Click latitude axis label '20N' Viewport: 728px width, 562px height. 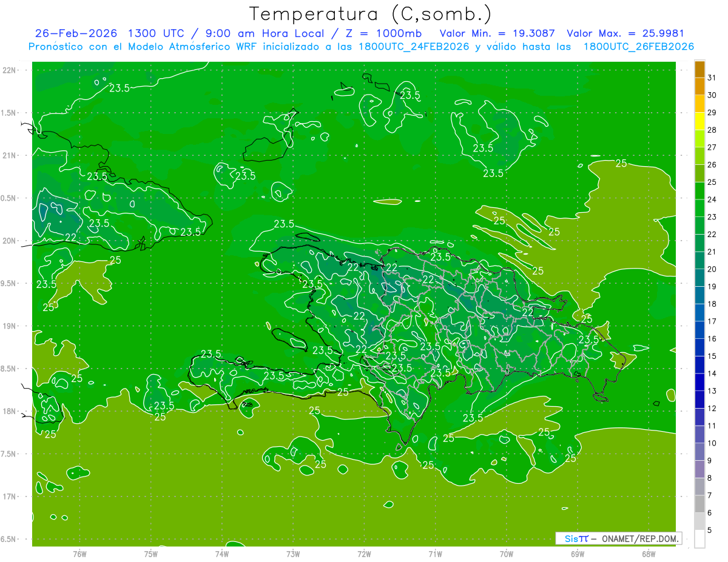(x=10, y=241)
